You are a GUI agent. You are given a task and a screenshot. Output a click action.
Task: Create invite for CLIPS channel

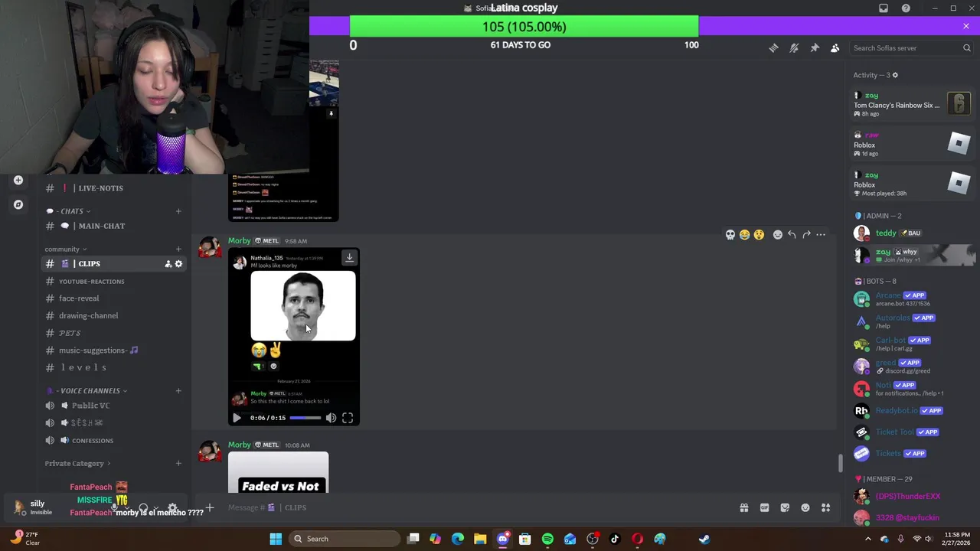(x=168, y=264)
